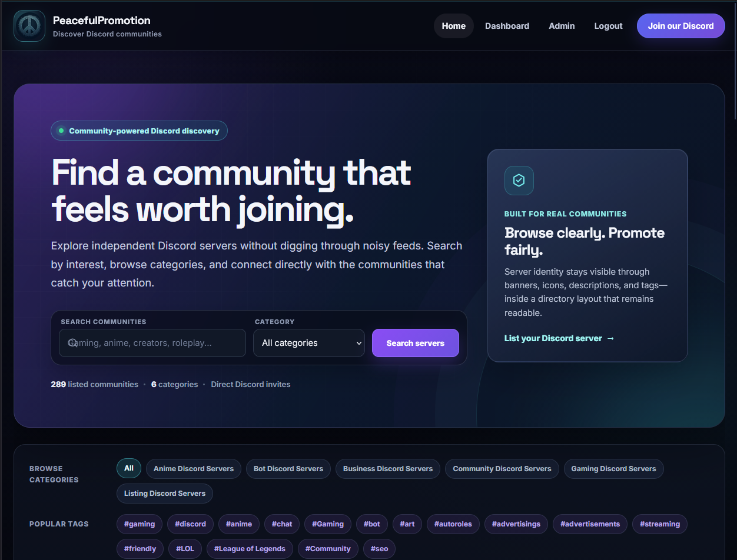Viewport: 737px width, 560px height.
Task: Click the Community-powered Discord discovery badge
Action: coord(139,131)
